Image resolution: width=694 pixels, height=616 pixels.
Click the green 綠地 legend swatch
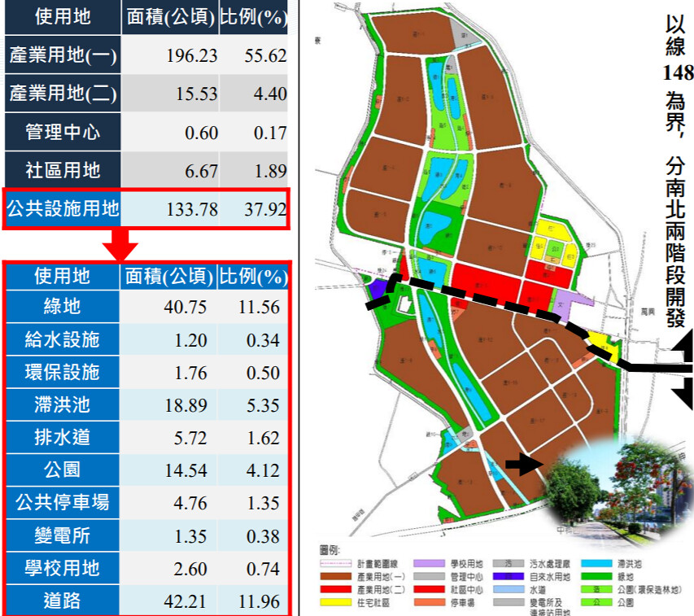[596, 576]
